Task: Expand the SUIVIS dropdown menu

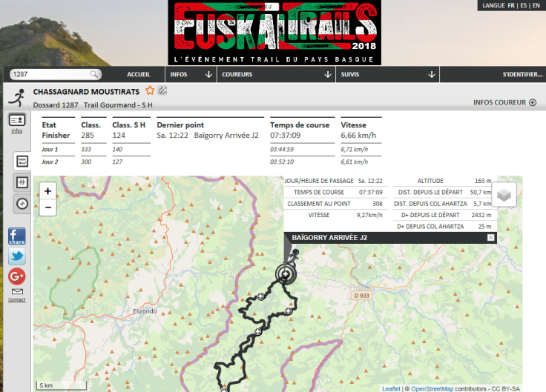Action: 387,75
